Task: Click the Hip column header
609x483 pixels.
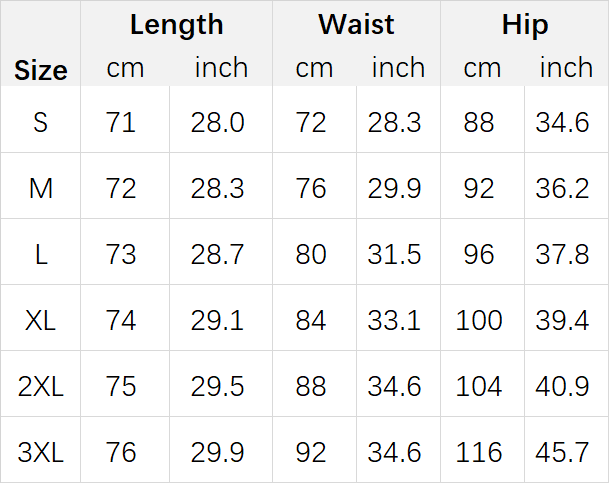Action: click(x=525, y=25)
